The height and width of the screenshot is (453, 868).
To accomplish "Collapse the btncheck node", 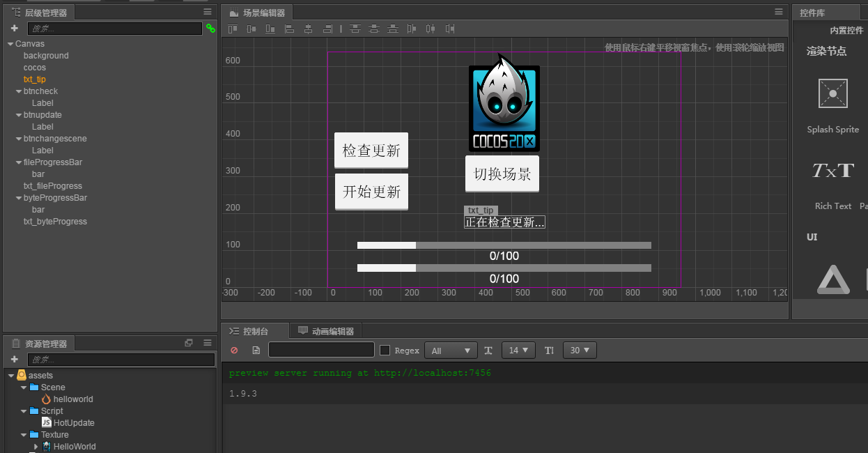I will pos(19,91).
